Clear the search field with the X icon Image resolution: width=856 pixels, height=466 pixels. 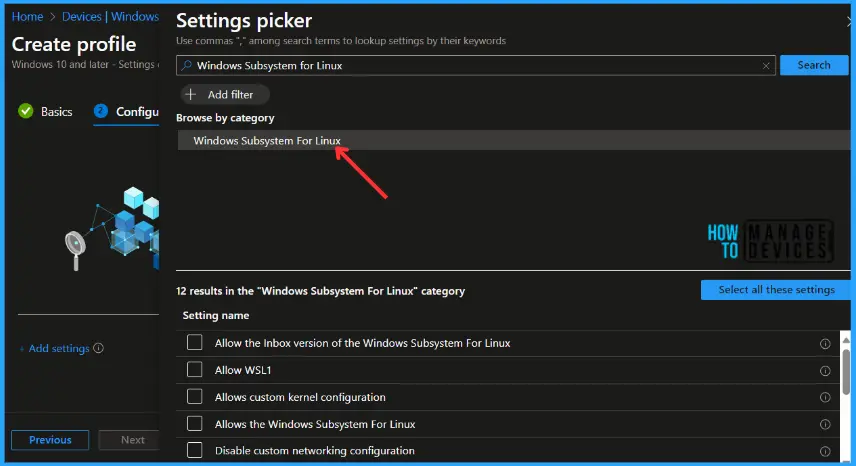click(x=766, y=65)
